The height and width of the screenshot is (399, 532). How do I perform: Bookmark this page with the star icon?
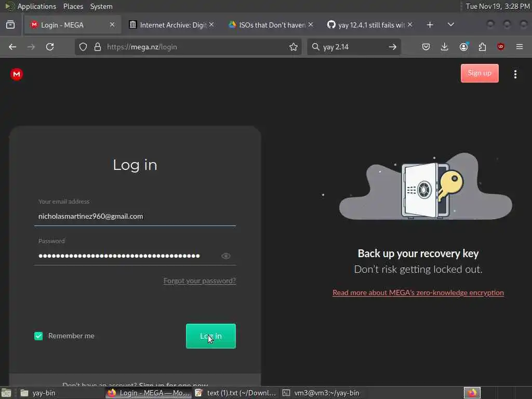294,47
